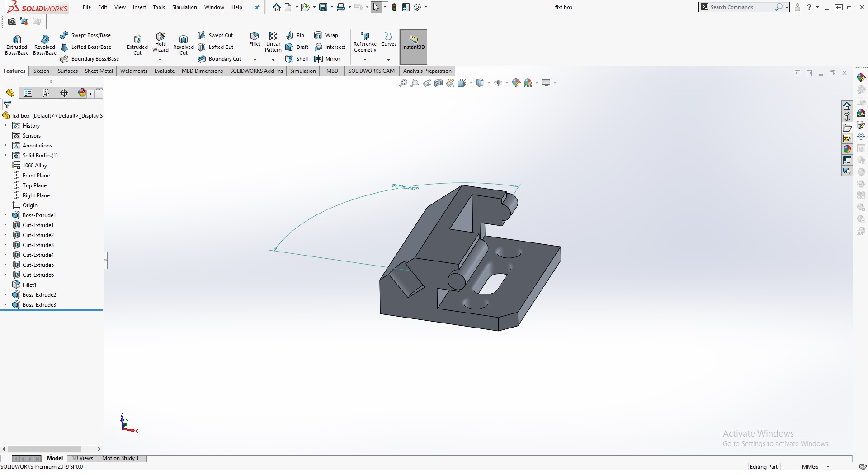The image size is (868, 475).
Task: Select Fillet1 in the feature tree
Action: click(29, 285)
